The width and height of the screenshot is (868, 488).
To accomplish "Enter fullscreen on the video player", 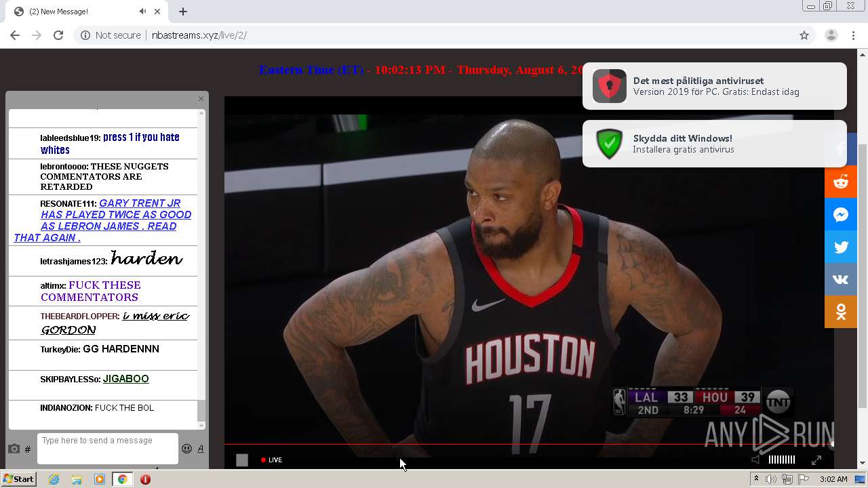I will (816, 460).
